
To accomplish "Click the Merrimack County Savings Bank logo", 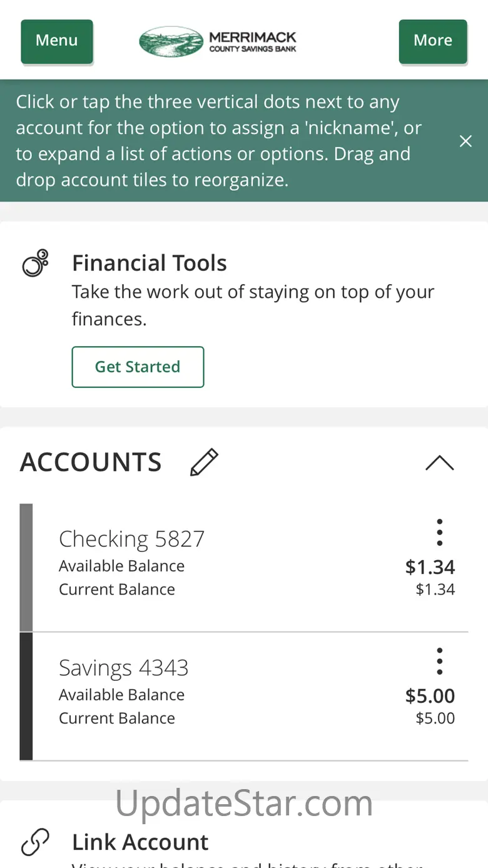I will (x=218, y=41).
